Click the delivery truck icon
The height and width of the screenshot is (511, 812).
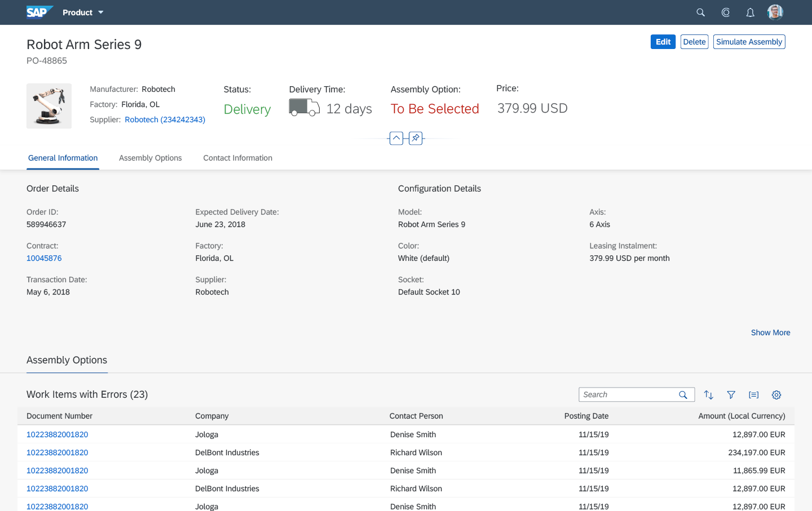[x=304, y=108]
